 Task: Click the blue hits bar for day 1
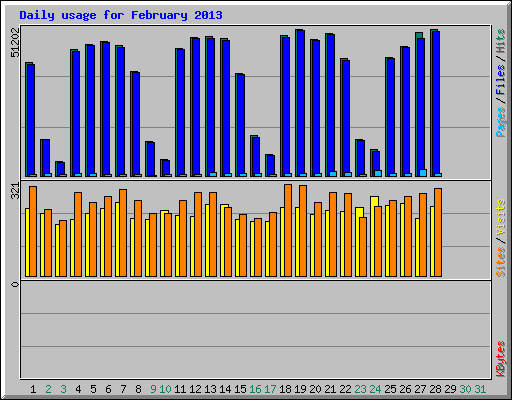pos(31,120)
